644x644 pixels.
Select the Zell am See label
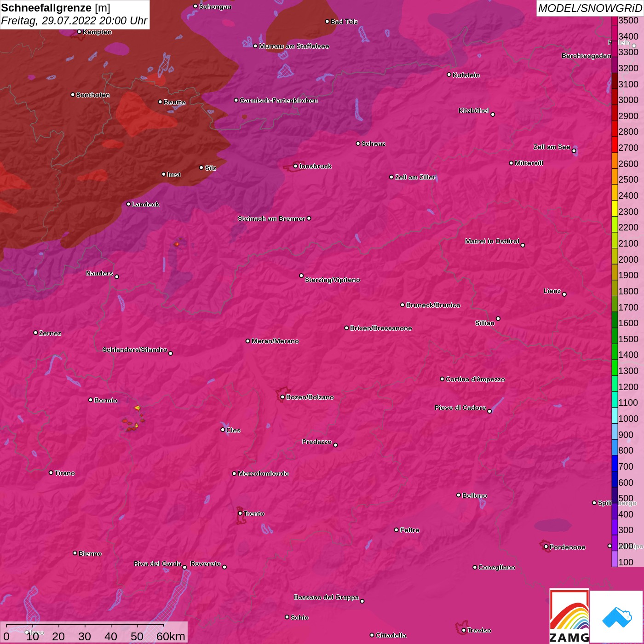pos(552,147)
